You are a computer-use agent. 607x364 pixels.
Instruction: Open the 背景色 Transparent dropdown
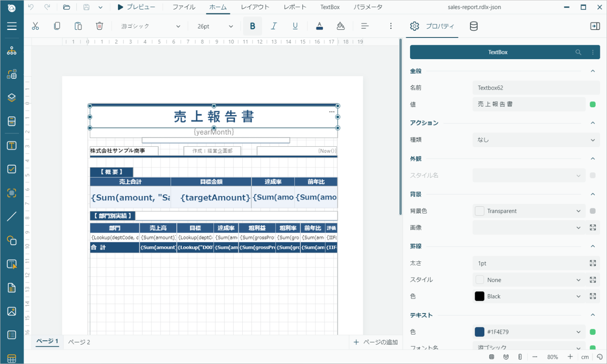529,211
